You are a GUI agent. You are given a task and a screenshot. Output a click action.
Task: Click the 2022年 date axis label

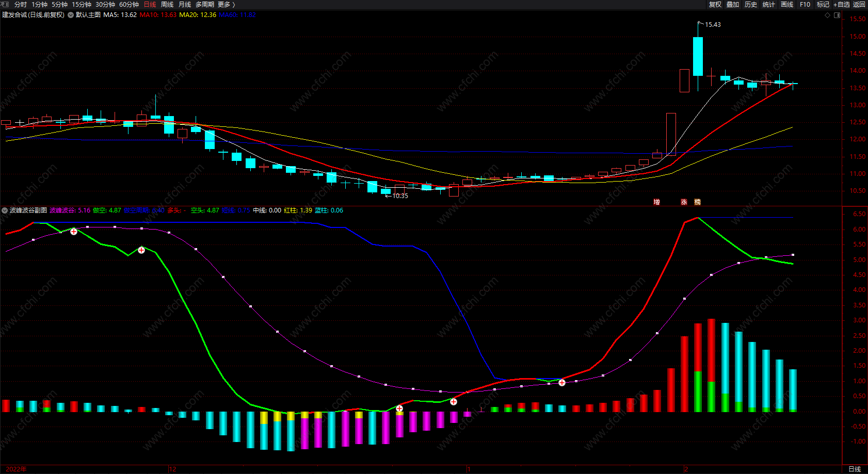16,469
